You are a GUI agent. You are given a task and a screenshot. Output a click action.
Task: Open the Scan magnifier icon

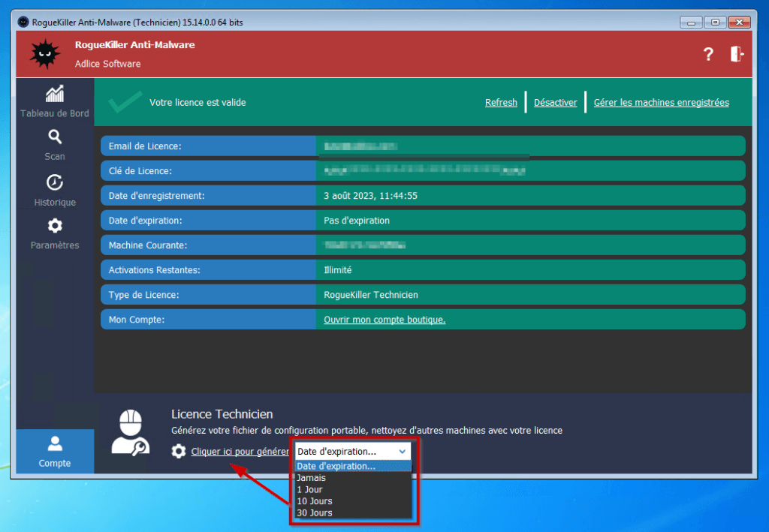coord(55,137)
